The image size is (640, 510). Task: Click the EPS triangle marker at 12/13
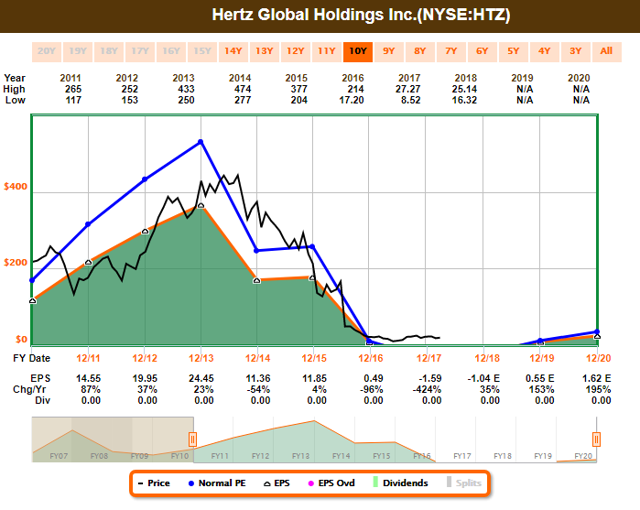pos(200,206)
